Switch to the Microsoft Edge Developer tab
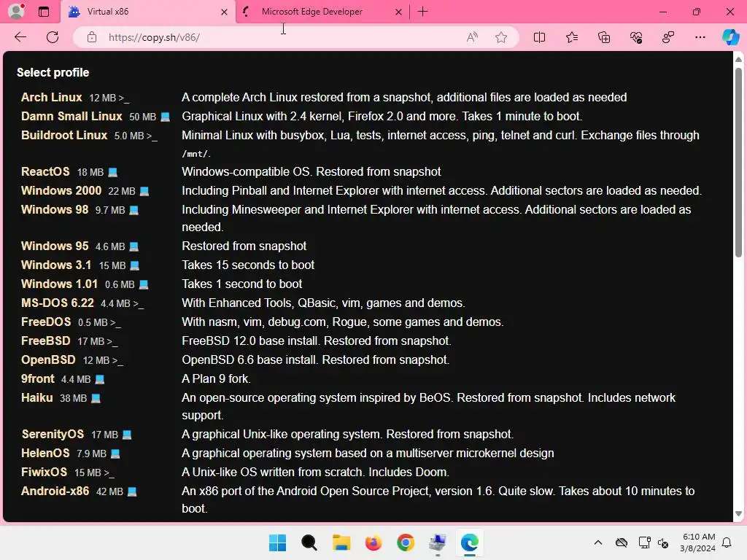The width and height of the screenshot is (747, 560). (322, 12)
